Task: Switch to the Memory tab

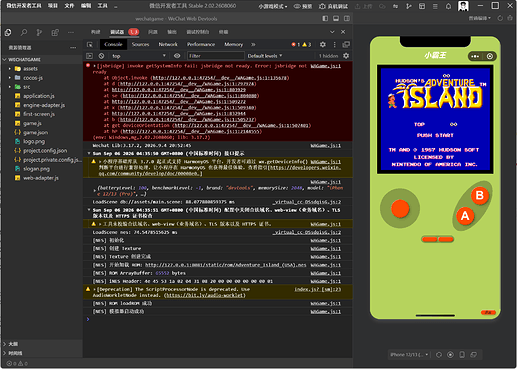Action: (x=234, y=44)
